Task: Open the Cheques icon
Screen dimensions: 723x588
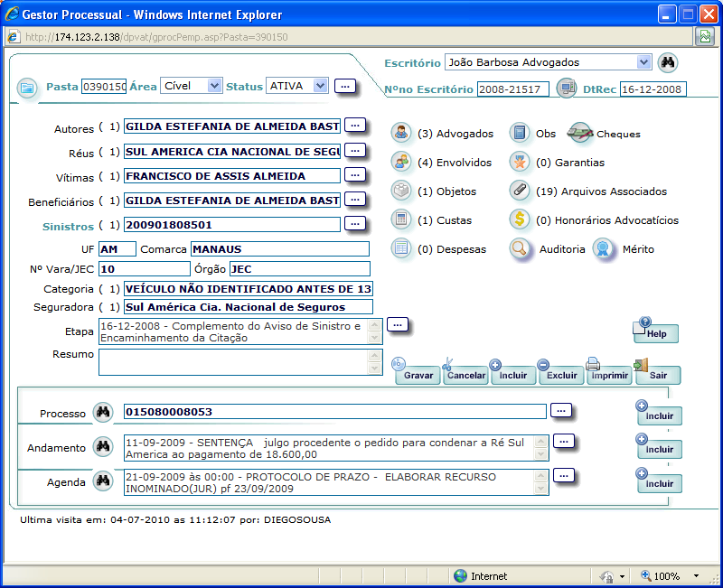Action: coord(579,133)
